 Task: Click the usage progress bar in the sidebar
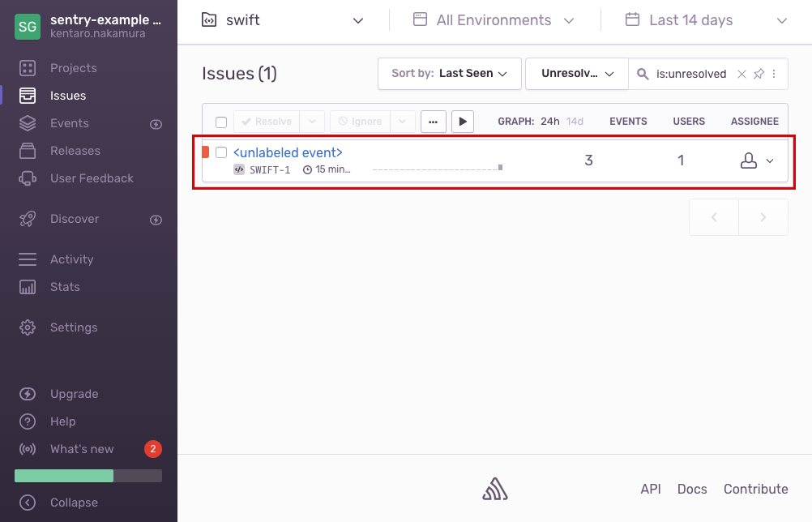88,476
